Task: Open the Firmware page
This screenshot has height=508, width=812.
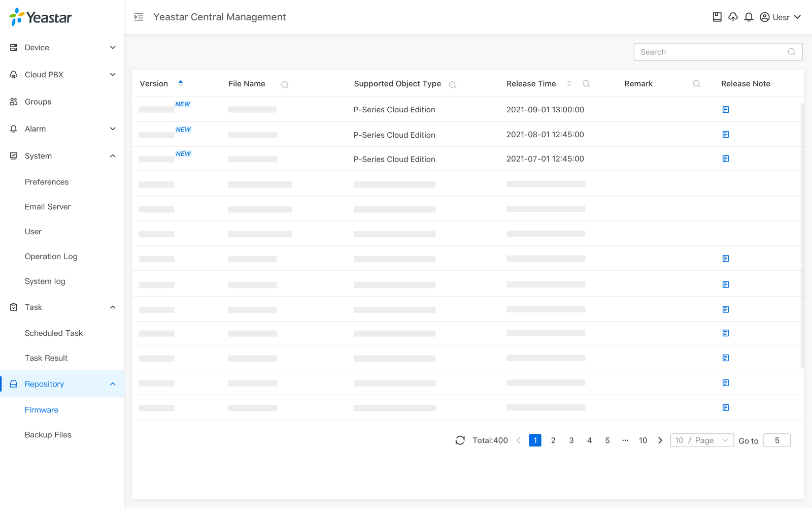Action: [x=42, y=410]
